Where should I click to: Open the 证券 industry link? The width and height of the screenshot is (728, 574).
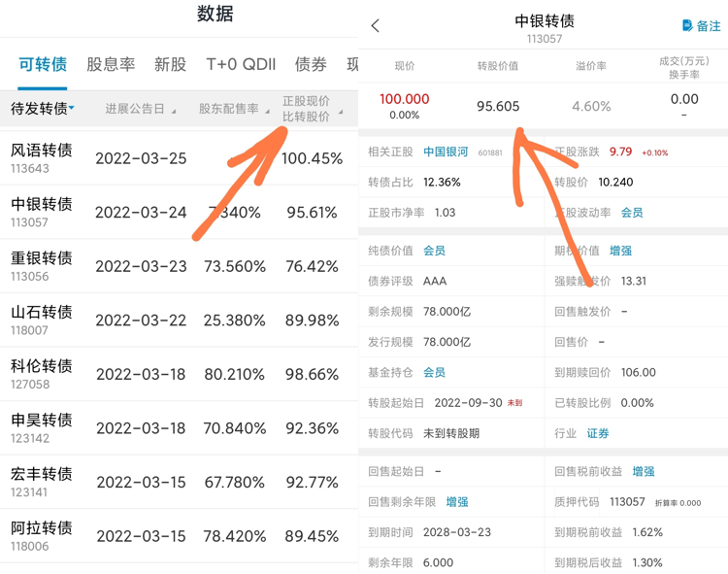(598, 433)
